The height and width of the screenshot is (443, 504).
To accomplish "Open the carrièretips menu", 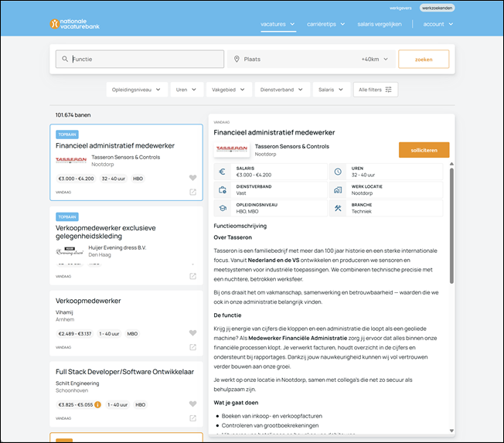I will click(x=325, y=24).
